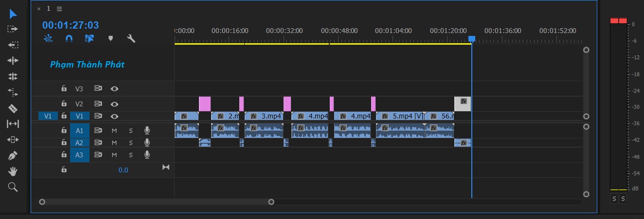Toggle sync lock on A3
644x219 pixels.
(x=98, y=154)
